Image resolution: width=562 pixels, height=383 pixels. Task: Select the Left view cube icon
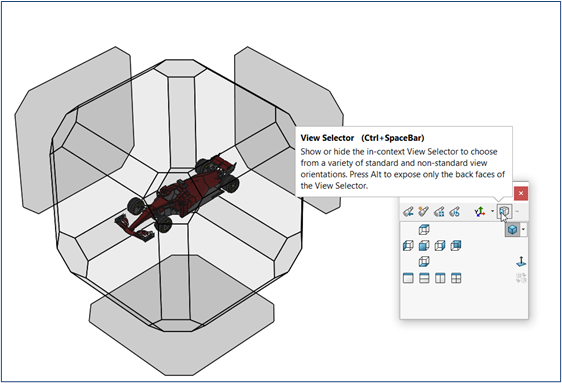pos(408,246)
